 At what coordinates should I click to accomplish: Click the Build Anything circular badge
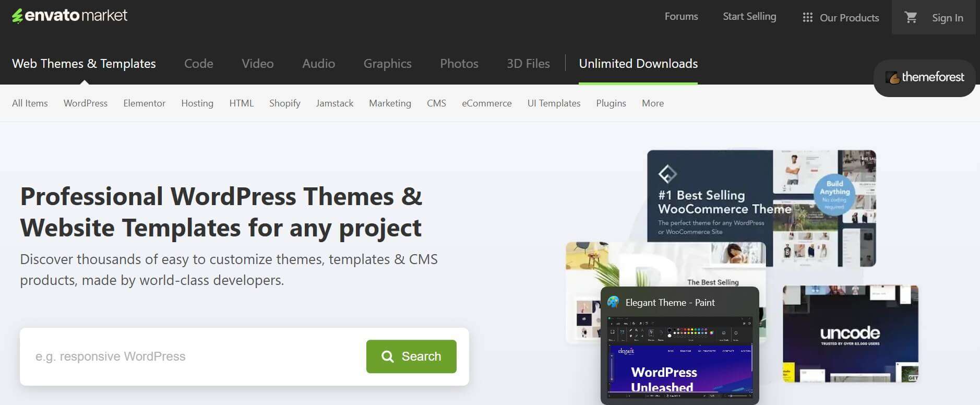pos(834,195)
